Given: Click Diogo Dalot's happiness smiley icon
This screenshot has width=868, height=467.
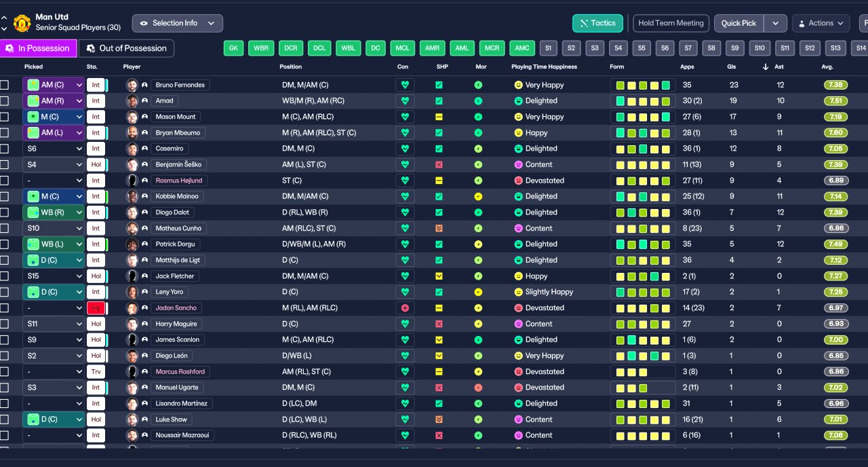Looking at the screenshot, I should coord(519,212).
